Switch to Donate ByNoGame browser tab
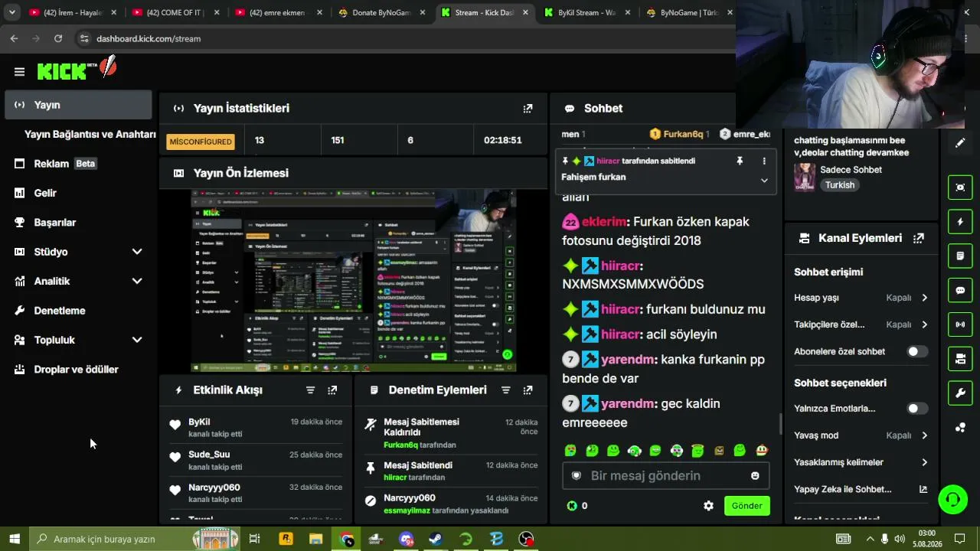980x551 pixels. (381, 12)
